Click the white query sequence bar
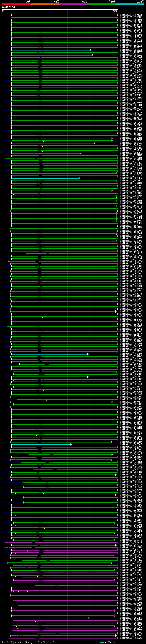This screenshot has height=644, width=146. coord(60,10)
